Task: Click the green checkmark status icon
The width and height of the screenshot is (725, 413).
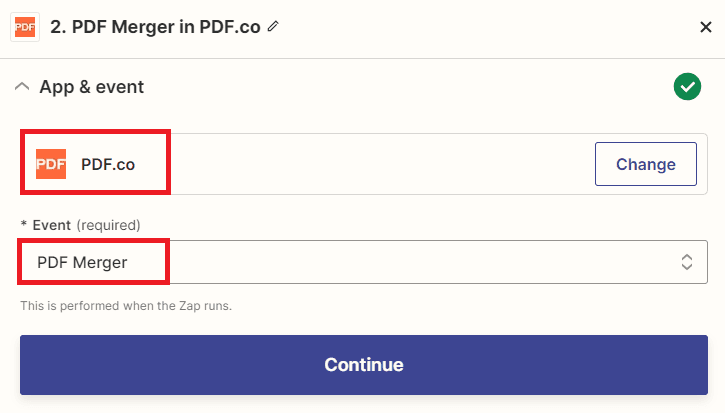Action: pyautogui.click(x=687, y=87)
